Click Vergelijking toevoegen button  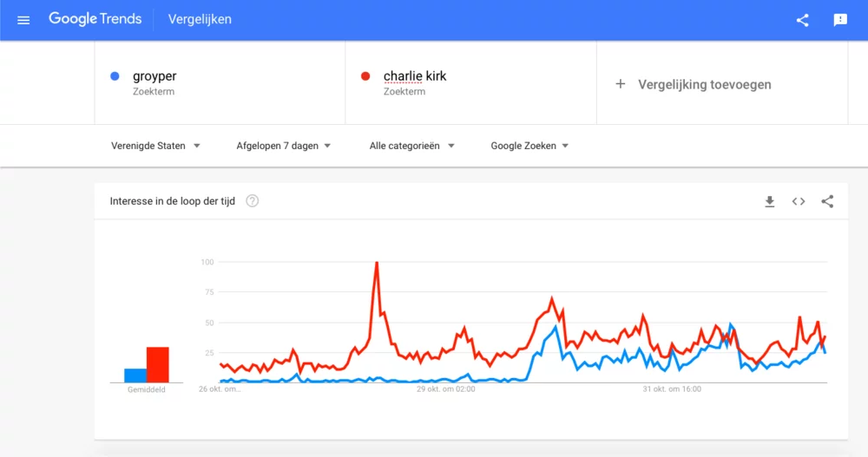click(x=704, y=84)
